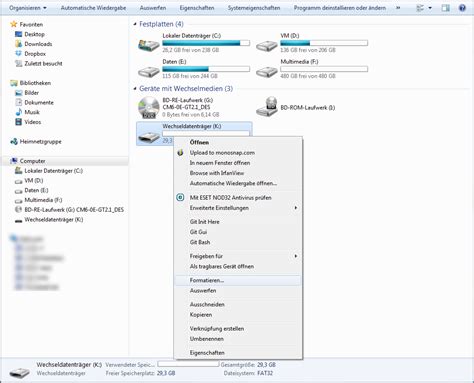474x383 pixels.
Task: Select VM (D:) drive icon
Action: click(267, 45)
